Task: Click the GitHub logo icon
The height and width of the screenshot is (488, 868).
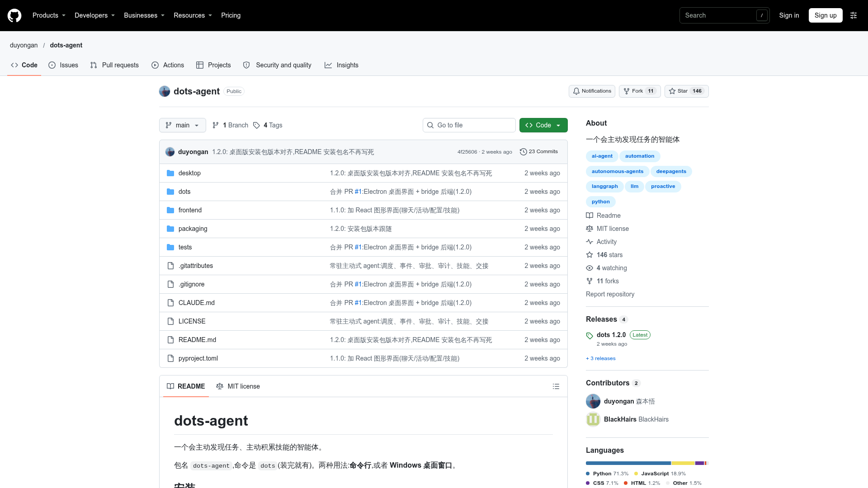Action: pos(14,15)
